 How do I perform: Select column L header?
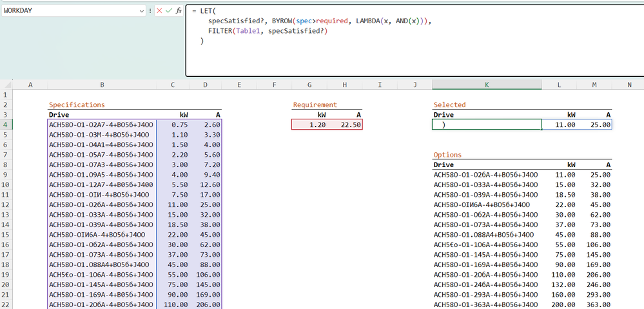pos(559,85)
